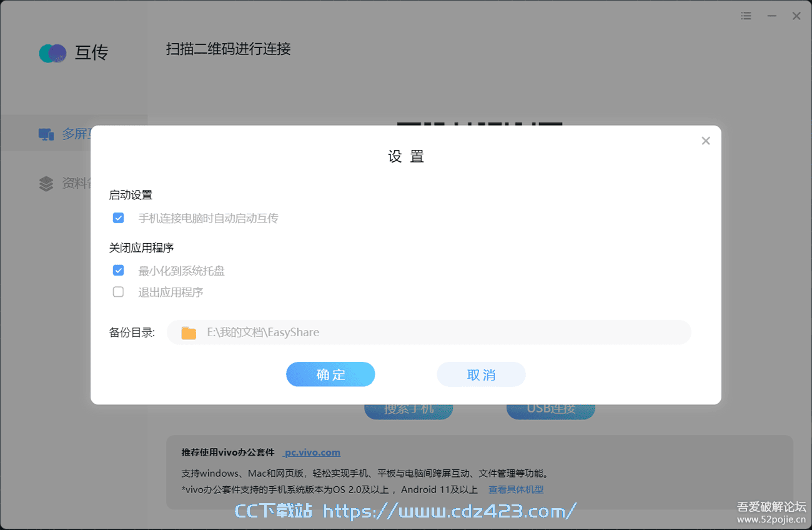This screenshot has height=530, width=812.
Task: Click the 资料备份 layers icon
Action: tap(46, 184)
